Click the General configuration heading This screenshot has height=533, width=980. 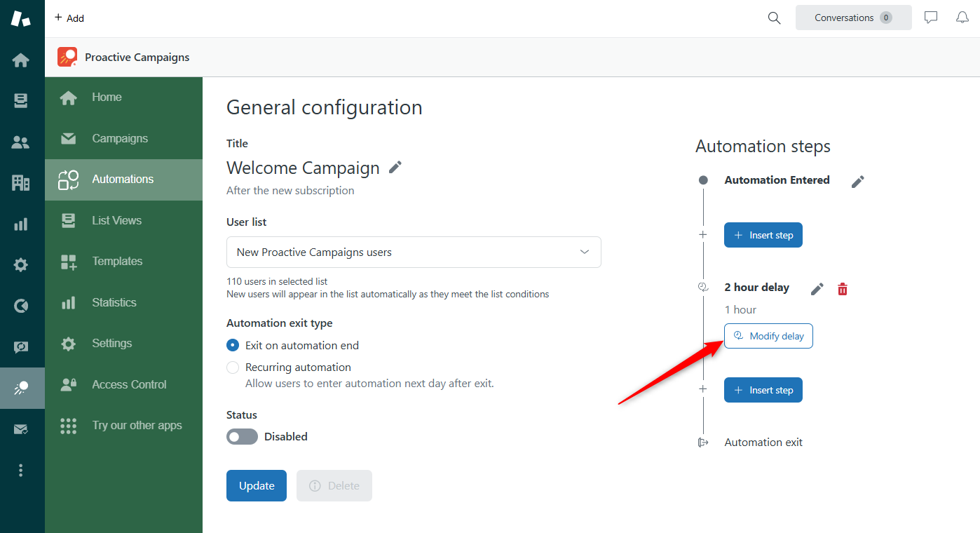(325, 107)
